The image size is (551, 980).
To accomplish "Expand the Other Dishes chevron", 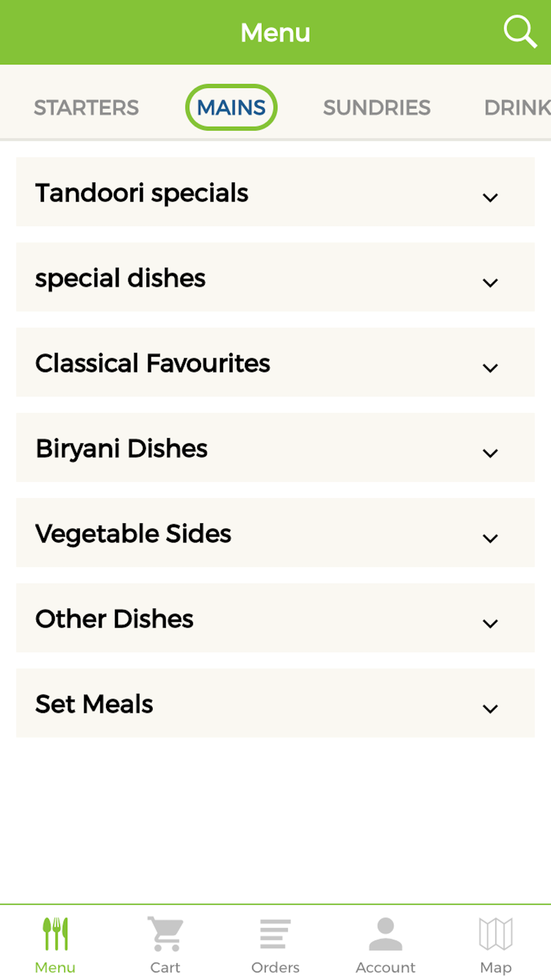I will coord(490,623).
